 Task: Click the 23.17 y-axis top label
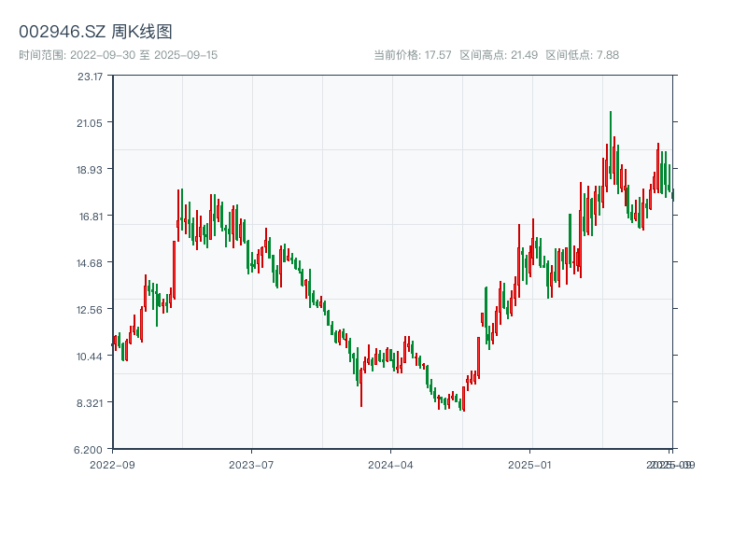click(x=91, y=77)
